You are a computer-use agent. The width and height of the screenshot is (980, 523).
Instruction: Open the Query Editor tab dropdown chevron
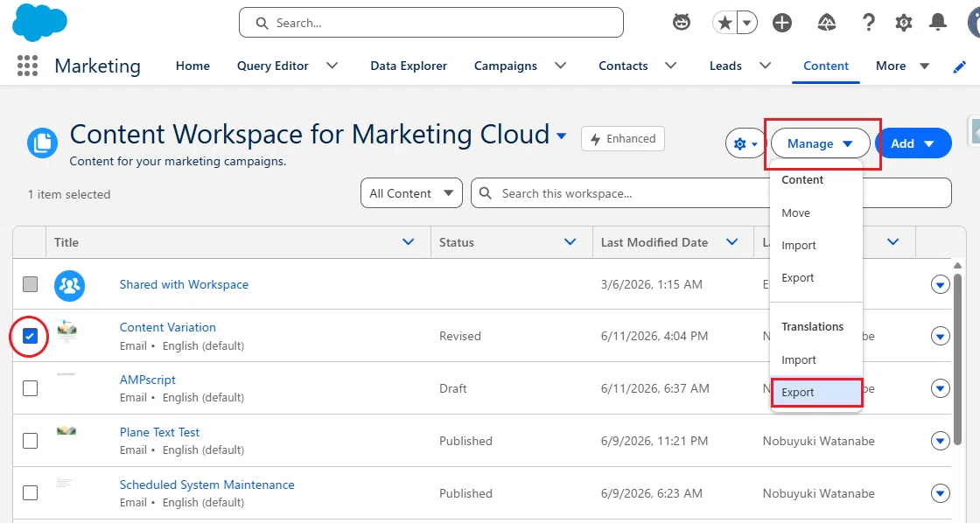click(332, 66)
